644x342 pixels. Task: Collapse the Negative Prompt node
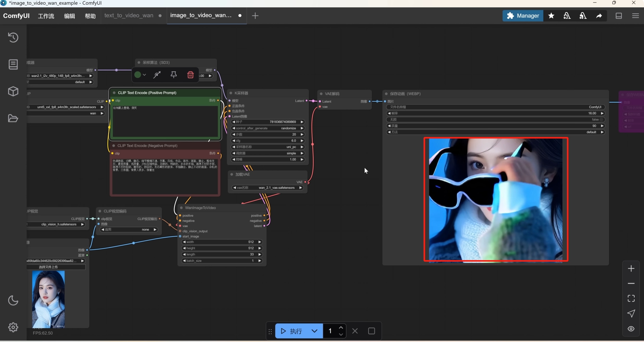coord(114,146)
